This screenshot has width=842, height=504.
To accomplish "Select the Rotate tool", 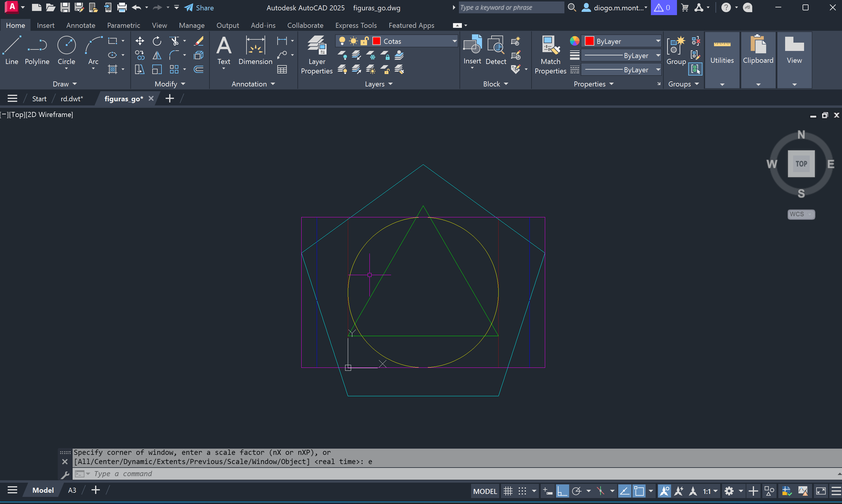I will (x=157, y=41).
